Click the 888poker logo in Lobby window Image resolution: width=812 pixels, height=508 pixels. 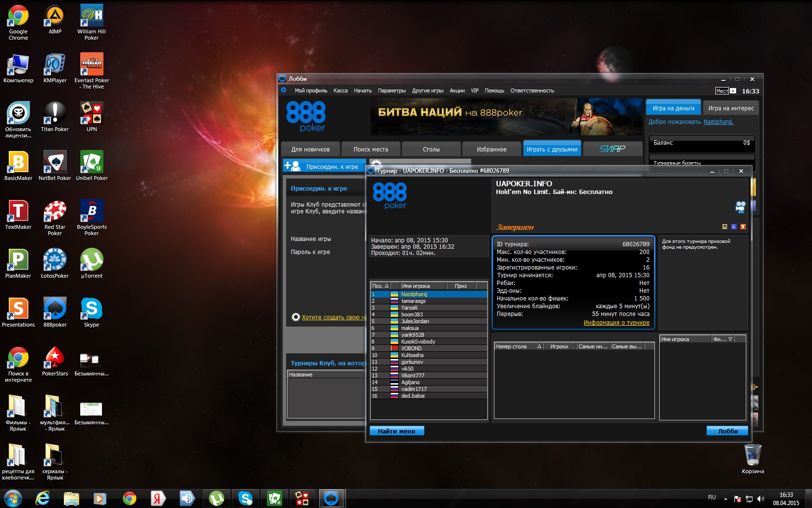pyautogui.click(x=306, y=116)
